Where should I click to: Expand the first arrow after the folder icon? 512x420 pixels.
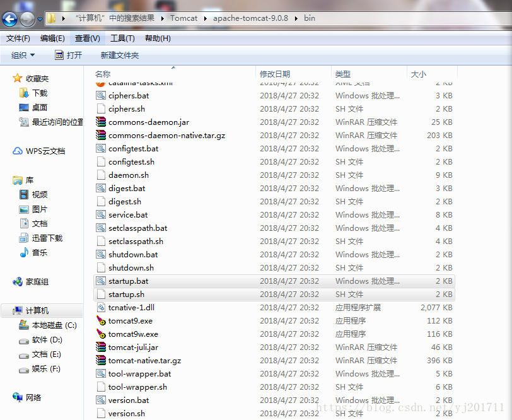[63, 19]
